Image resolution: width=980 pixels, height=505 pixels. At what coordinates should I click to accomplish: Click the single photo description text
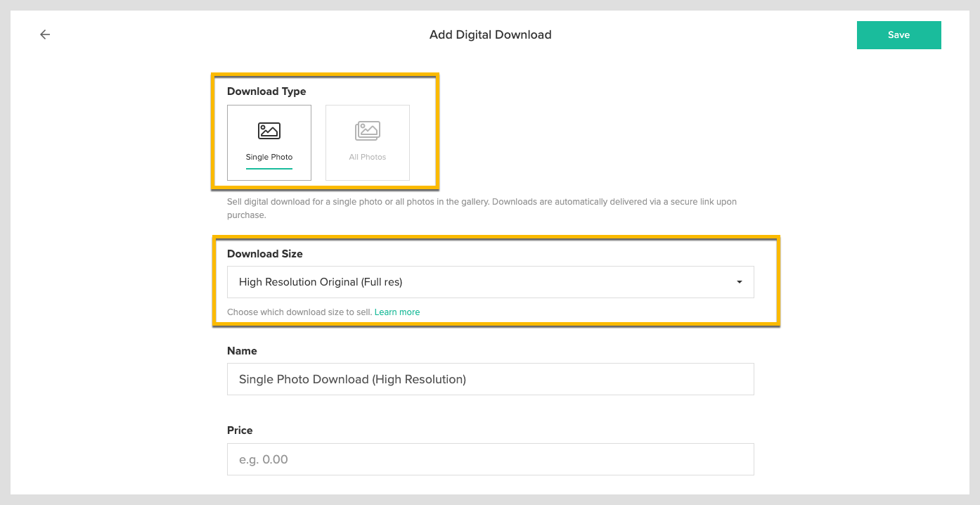[482, 207]
